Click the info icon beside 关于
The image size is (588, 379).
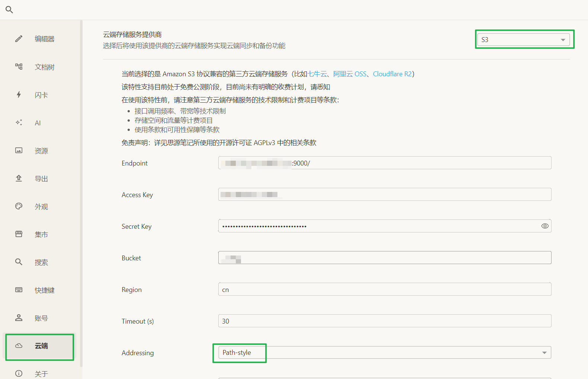[x=19, y=373]
